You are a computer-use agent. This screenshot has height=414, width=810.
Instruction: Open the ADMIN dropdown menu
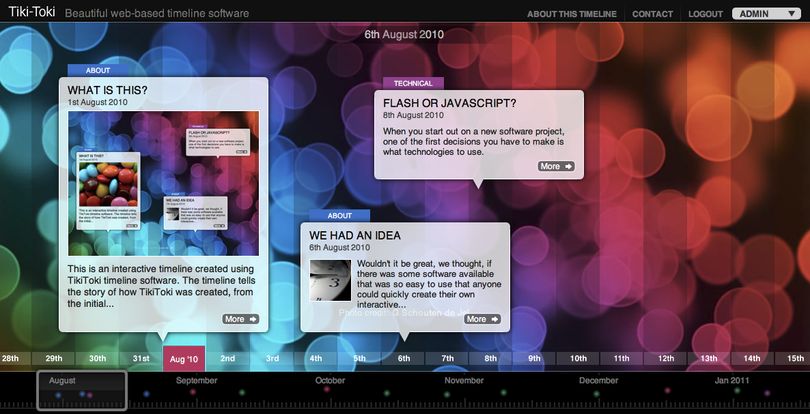tap(766, 14)
